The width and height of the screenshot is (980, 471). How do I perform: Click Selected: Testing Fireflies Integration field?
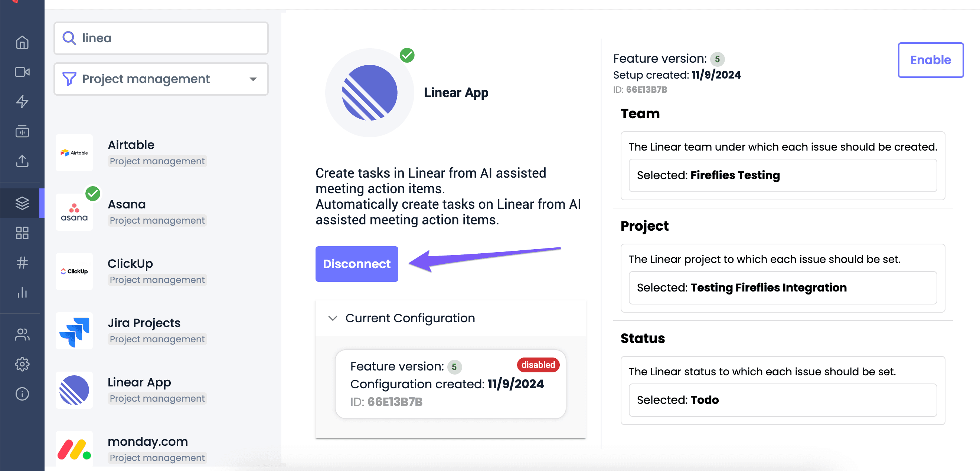coord(783,288)
